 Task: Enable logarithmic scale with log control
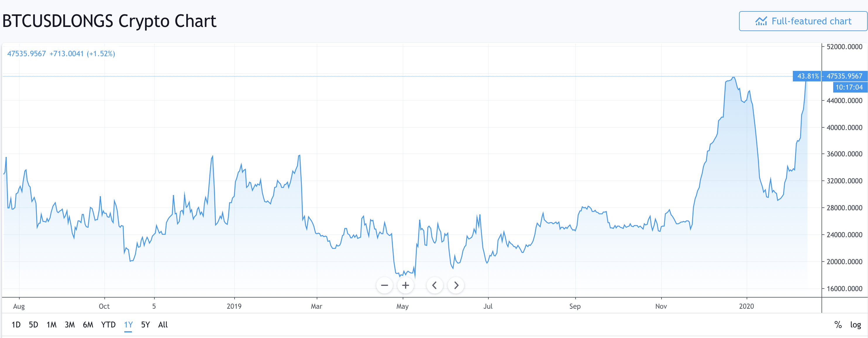pyautogui.click(x=856, y=325)
